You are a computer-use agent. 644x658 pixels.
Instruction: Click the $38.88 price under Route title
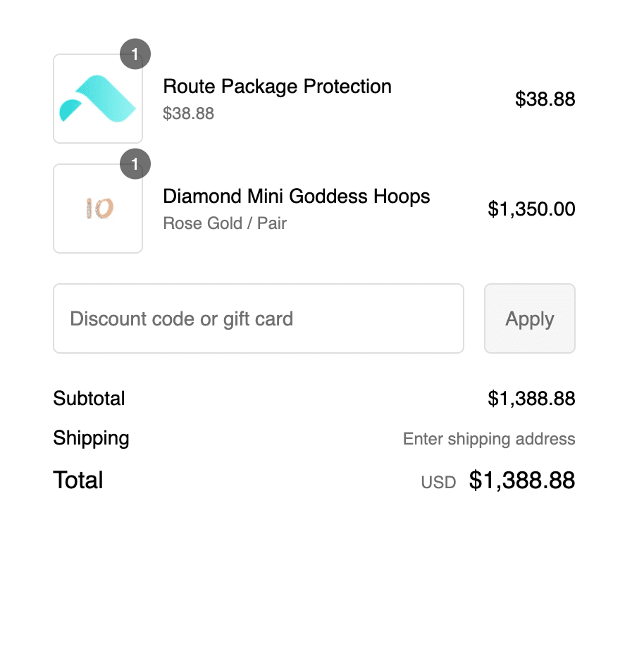click(189, 113)
